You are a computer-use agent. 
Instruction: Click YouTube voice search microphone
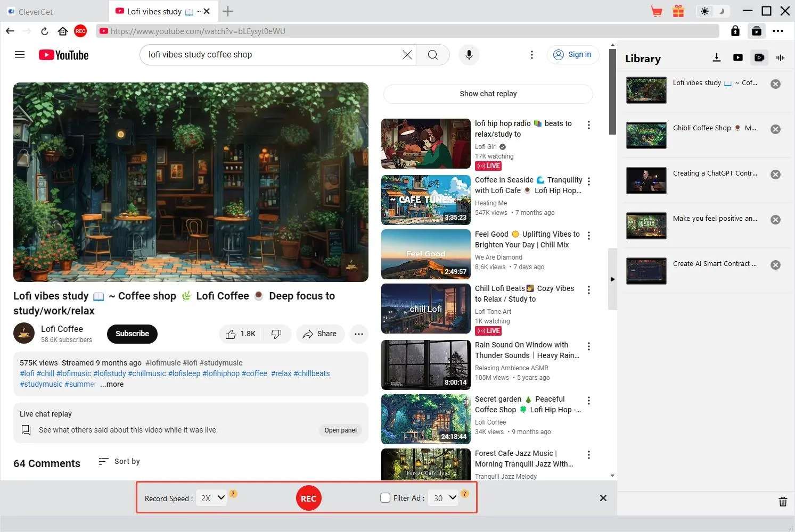[x=469, y=55]
